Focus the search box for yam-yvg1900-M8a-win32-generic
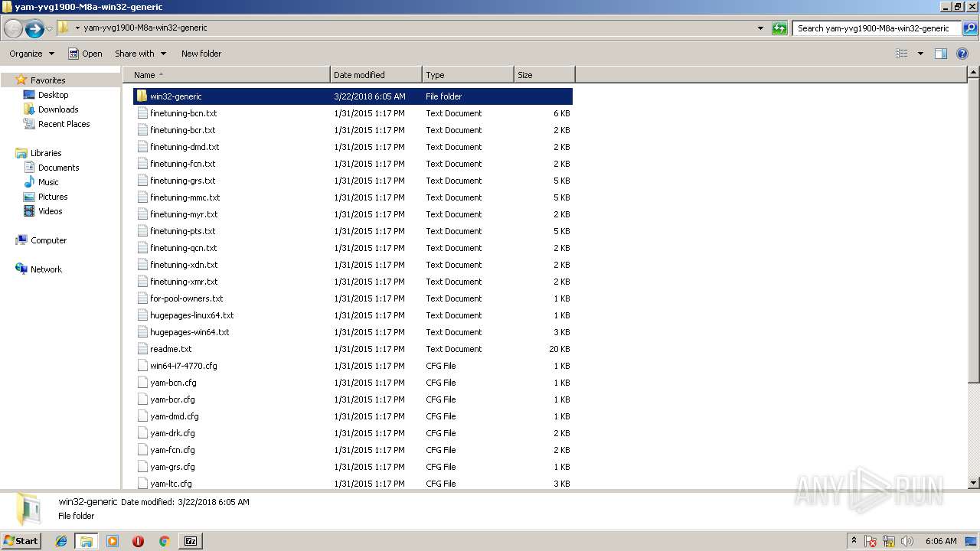The height and width of the screenshot is (551, 980). (x=877, y=28)
